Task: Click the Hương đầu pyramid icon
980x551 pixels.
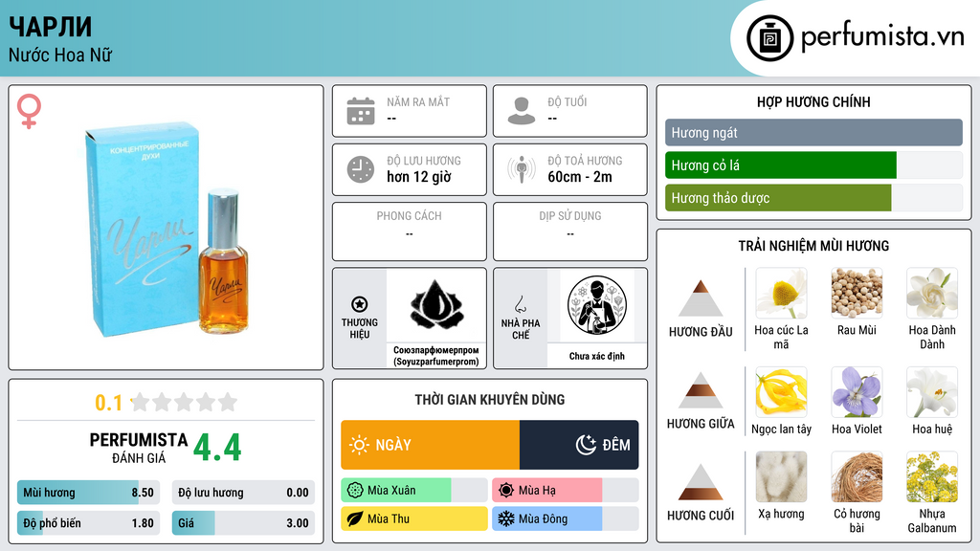Action: point(701,298)
